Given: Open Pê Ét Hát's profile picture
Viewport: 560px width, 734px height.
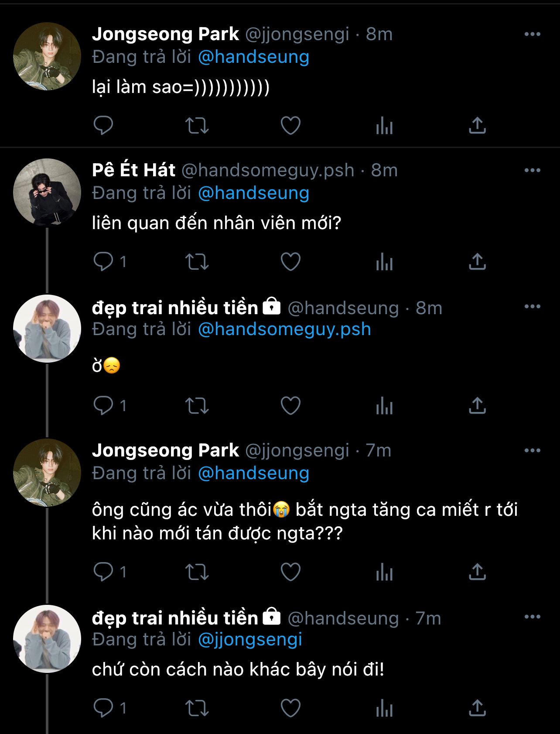Looking at the screenshot, I should coord(47,192).
